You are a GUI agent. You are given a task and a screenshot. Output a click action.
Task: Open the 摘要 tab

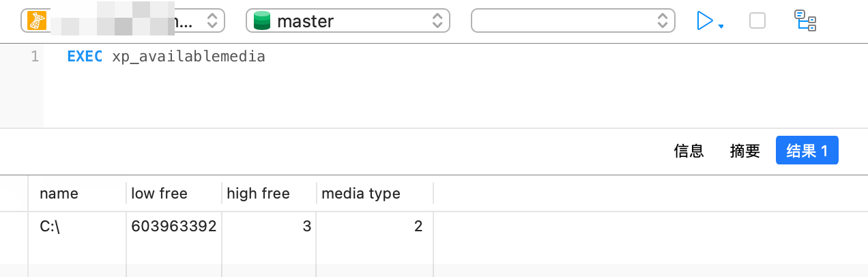coord(744,151)
